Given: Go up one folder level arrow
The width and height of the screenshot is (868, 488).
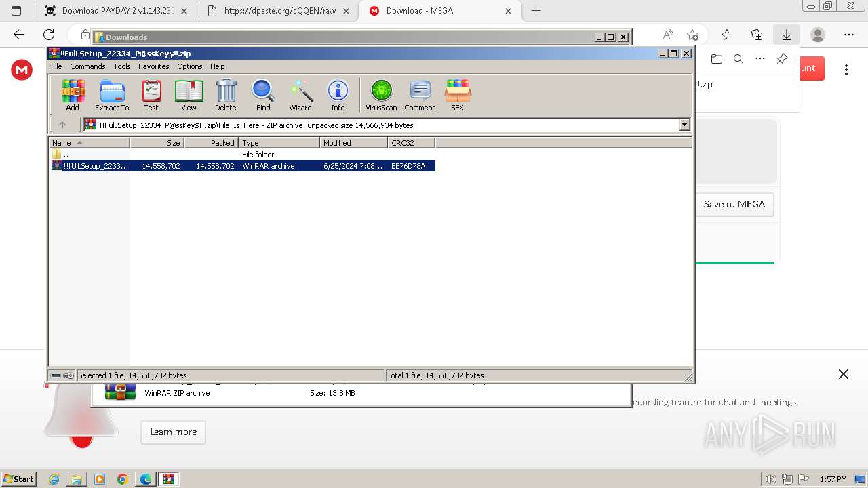Looking at the screenshot, I should pos(62,125).
